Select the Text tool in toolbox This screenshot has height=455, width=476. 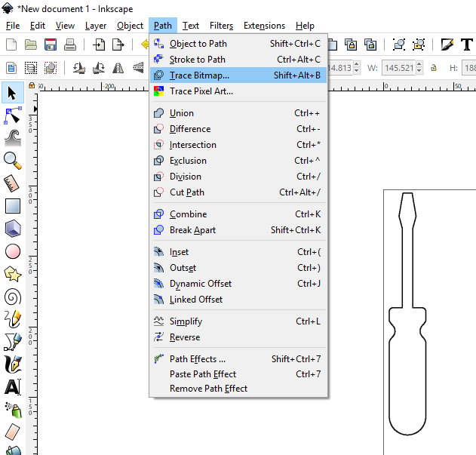pos(12,387)
